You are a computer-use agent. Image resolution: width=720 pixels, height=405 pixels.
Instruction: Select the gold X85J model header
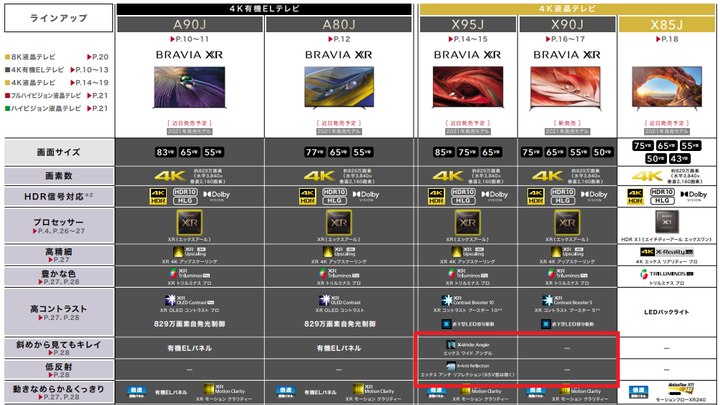667,24
